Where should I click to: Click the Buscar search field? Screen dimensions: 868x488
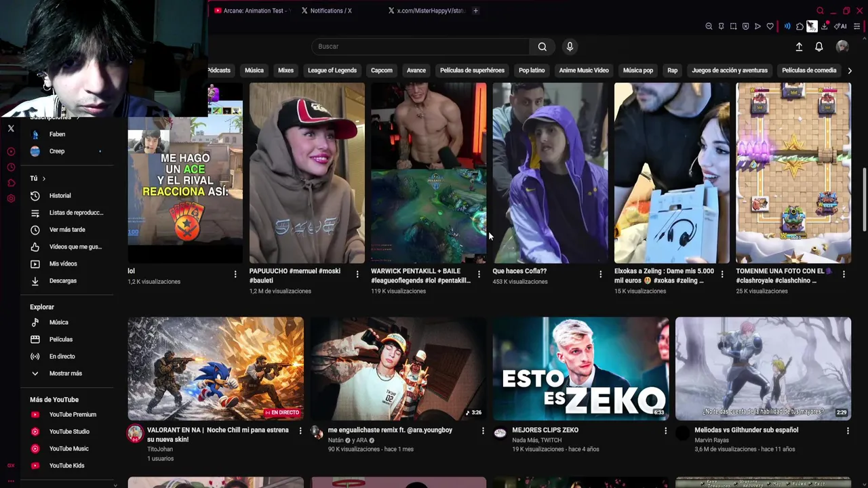420,47
